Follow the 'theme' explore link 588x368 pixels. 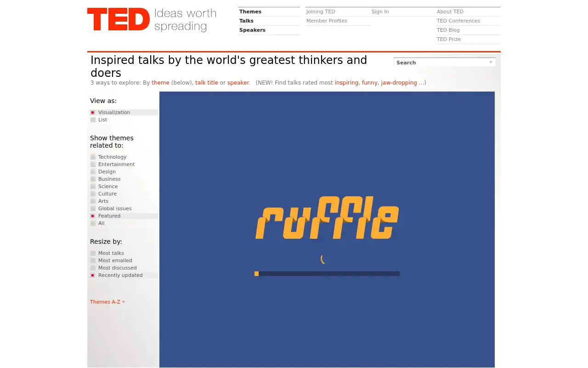click(160, 83)
